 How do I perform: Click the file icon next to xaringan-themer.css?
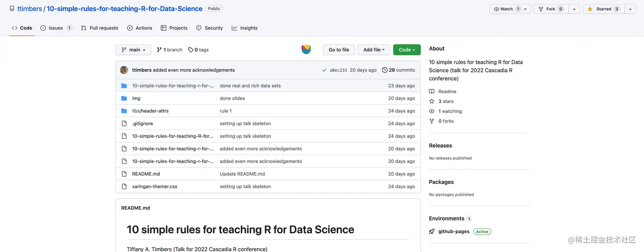(x=124, y=186)
